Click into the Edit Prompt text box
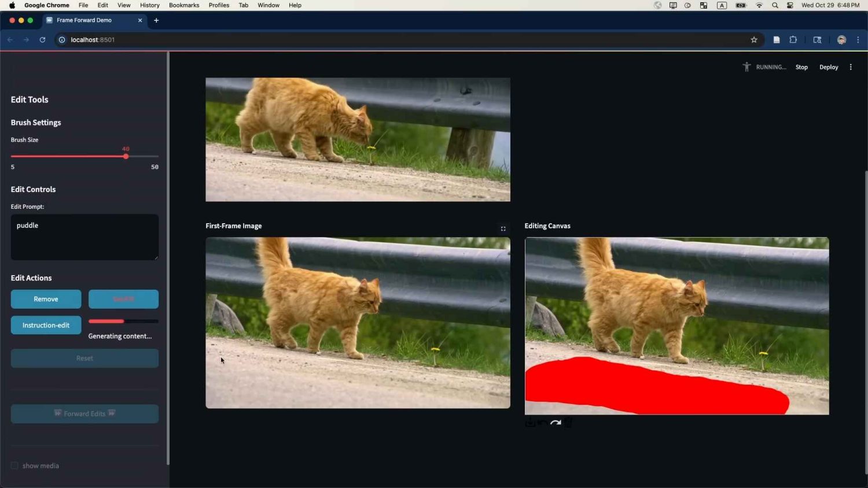868x488 pixels. coord(84,237)
